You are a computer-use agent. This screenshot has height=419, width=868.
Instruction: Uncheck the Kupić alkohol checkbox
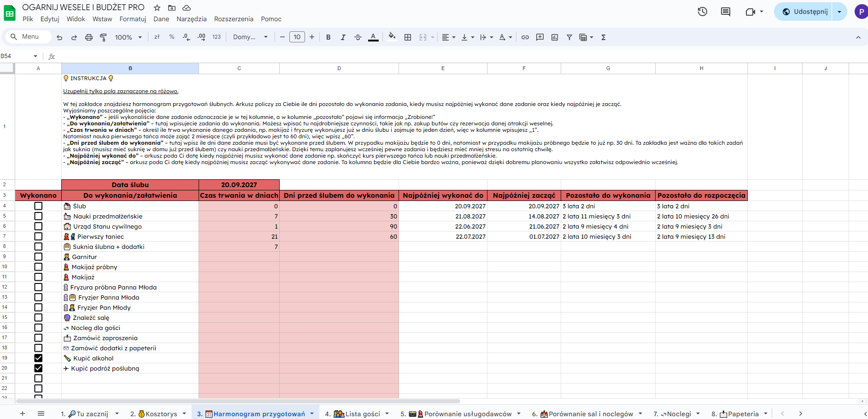(x=38, y=358)
